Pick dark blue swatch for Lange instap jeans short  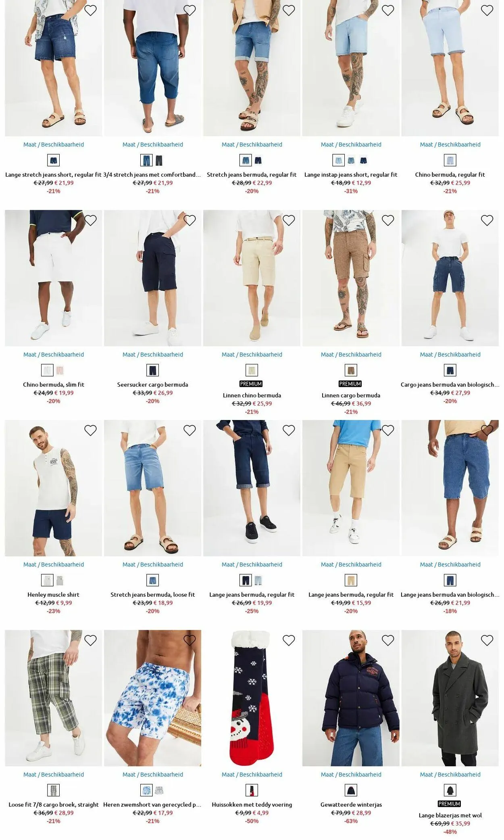pyautogui.click(x=363, y=161)
